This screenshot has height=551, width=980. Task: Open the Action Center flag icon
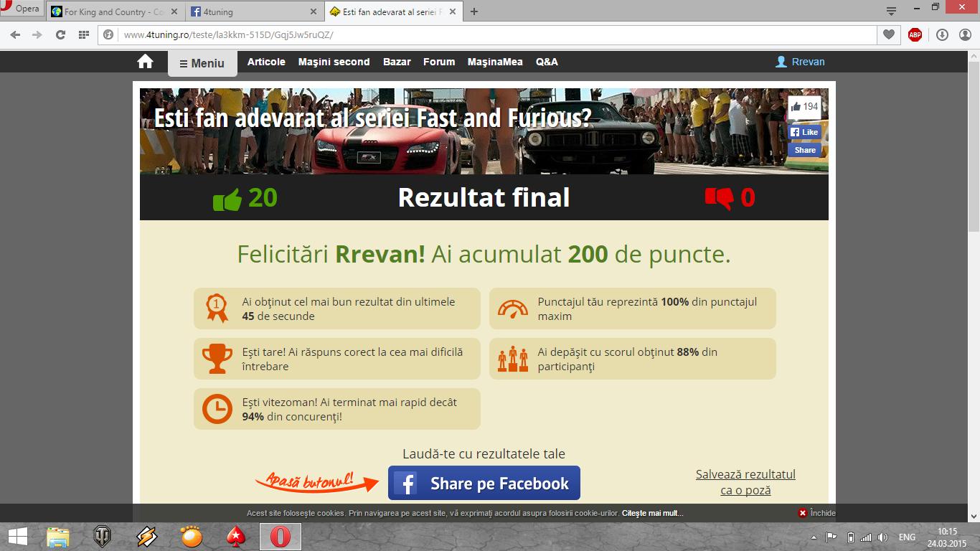[x=831, y=537]
